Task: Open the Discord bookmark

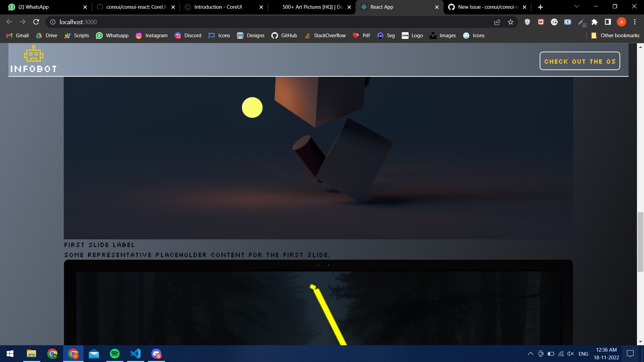Action: pos(188,35)
